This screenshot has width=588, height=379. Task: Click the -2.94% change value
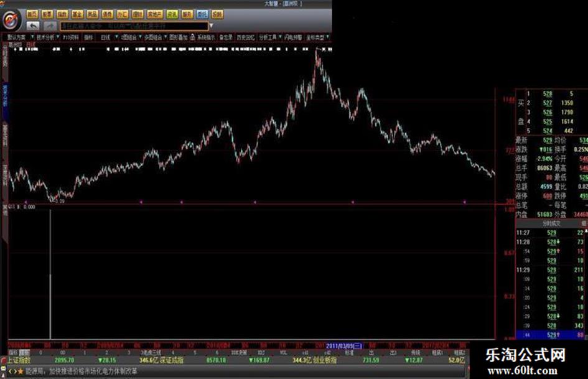click(x=544, y=159)
